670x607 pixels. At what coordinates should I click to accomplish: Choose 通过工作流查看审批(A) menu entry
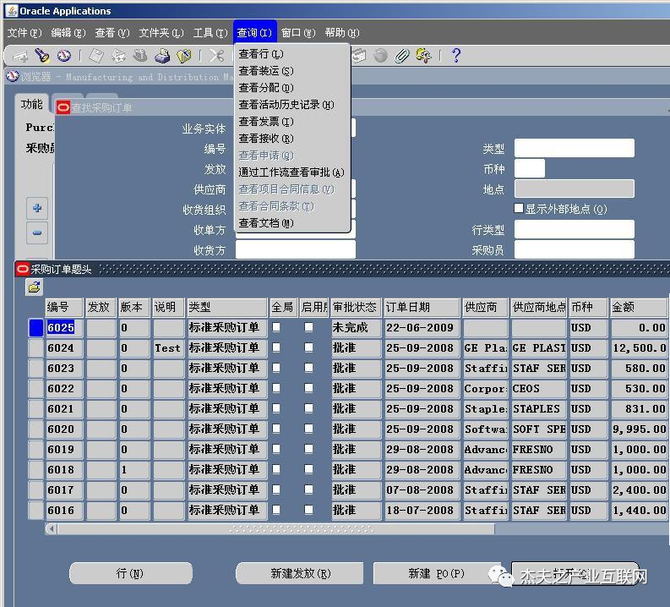292,172
